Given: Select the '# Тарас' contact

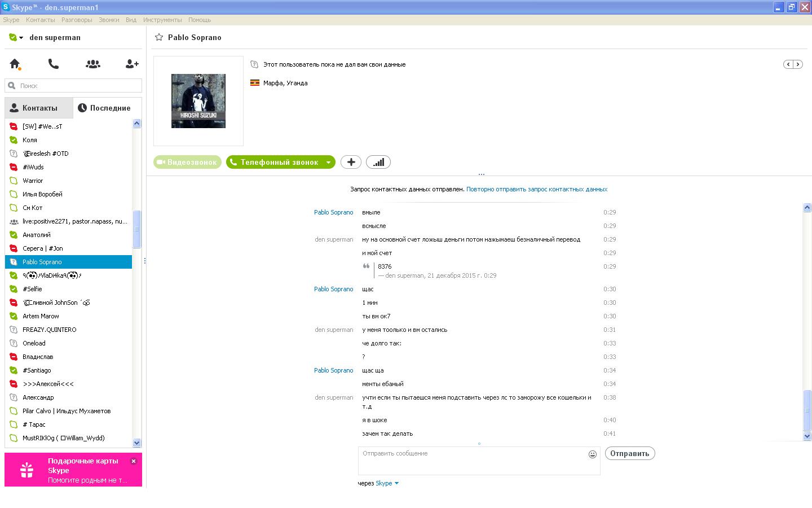Looking at the screenshot, I should pyautogui.click(x=68, y=424).
